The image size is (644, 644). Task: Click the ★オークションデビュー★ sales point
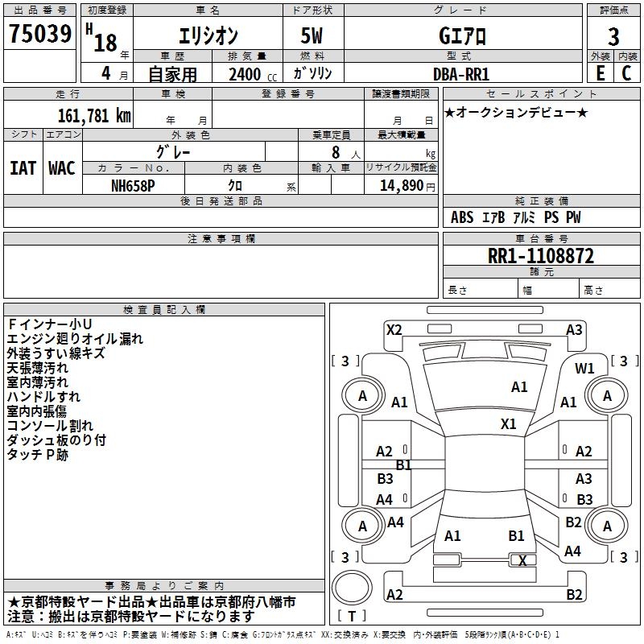click(x=516, y=112)
